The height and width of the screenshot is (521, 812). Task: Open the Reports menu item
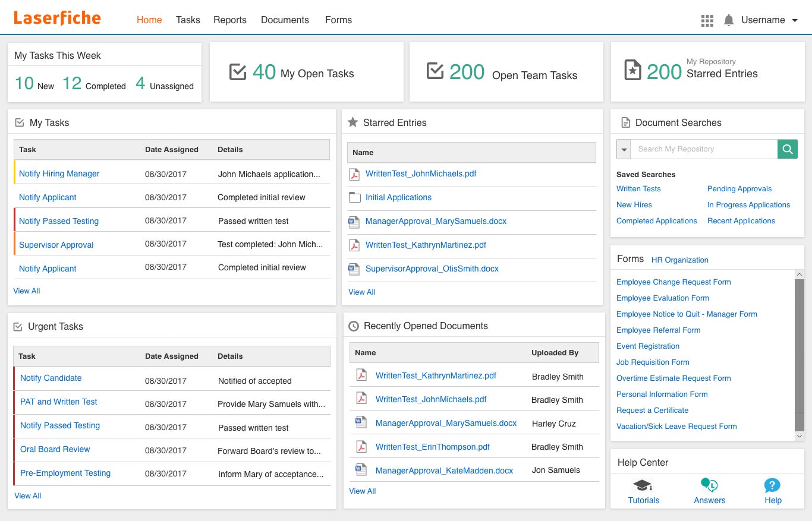[230, 20]
